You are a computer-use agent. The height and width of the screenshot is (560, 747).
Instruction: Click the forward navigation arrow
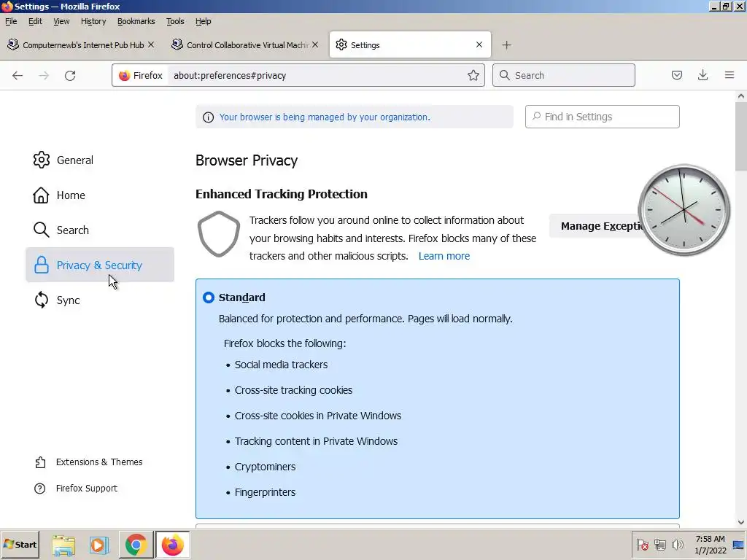(44, 75)
